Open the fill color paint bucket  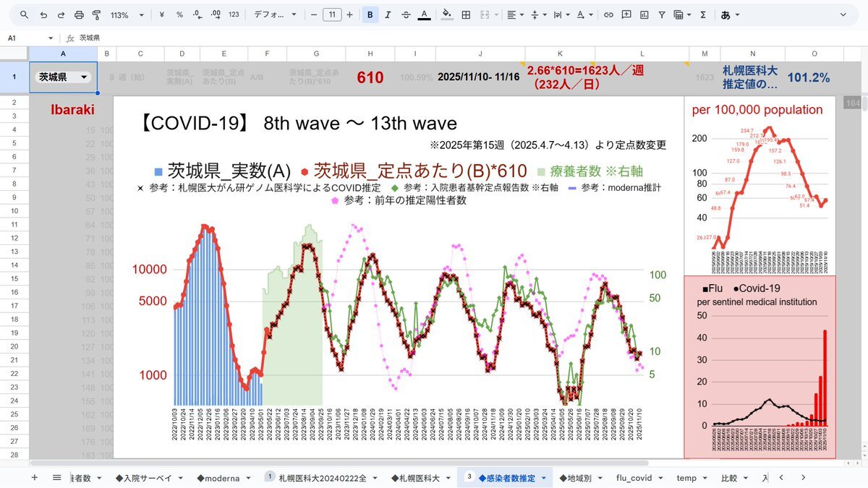pyautogui.click(x=446, y=14)
